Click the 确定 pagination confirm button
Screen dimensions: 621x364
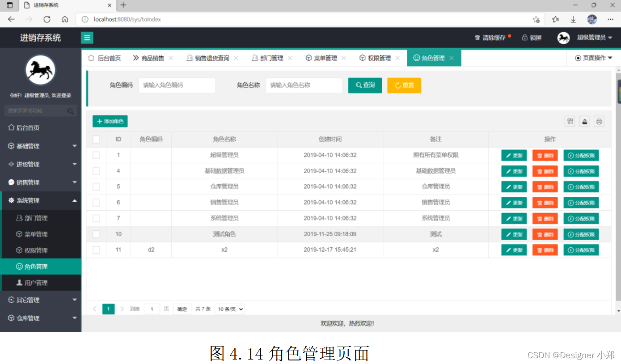coord(182,309)
